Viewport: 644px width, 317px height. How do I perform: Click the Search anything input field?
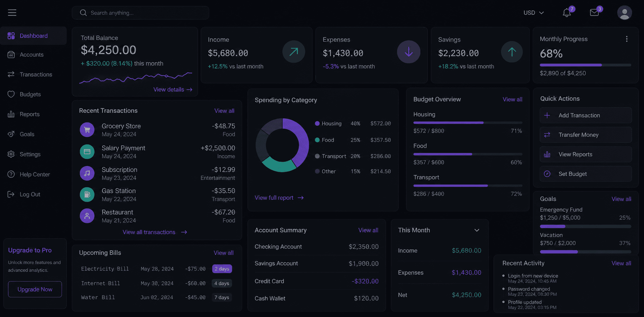pos(140,13)
